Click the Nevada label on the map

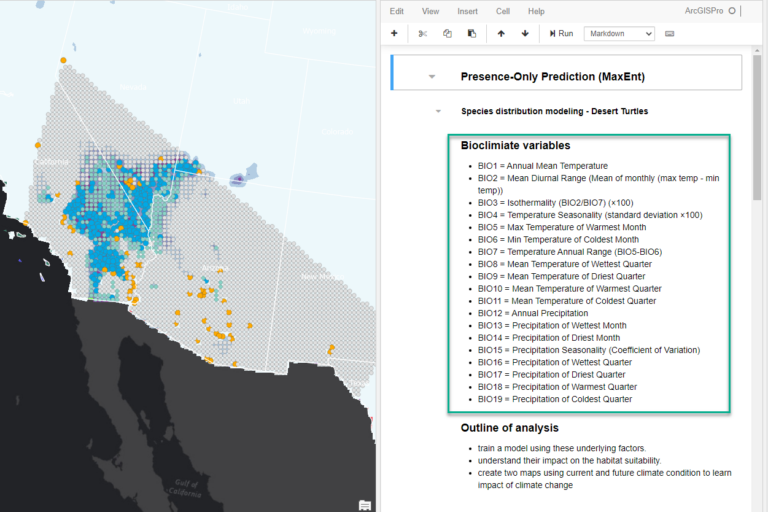(133, 87)
